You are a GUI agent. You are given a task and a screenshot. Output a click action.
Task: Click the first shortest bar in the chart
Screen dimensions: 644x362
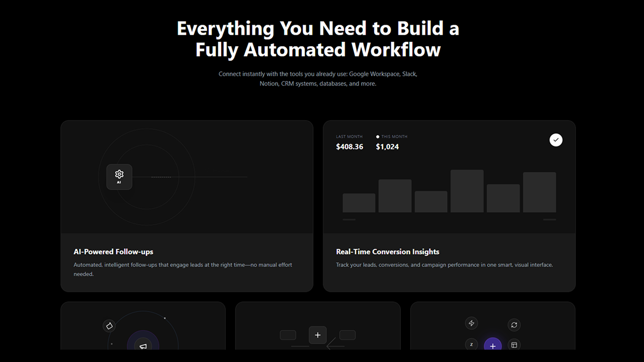pyautogui.click(x=358, y=203)
